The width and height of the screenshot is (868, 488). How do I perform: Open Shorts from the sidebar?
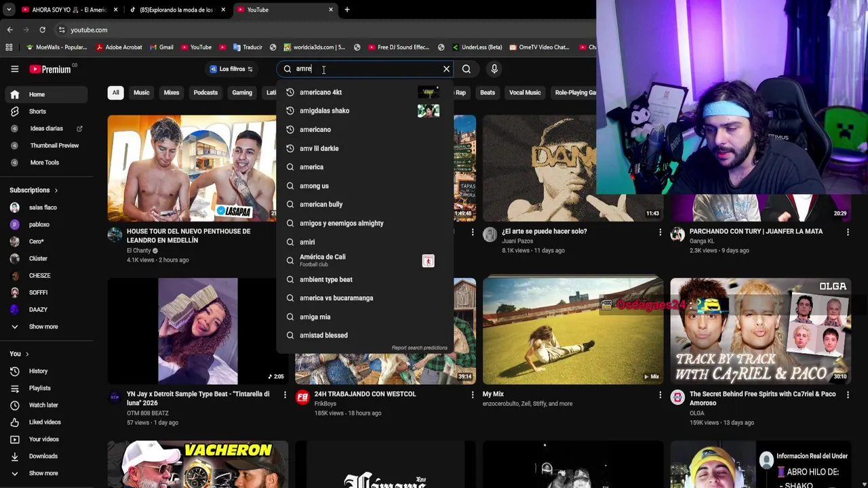46,111
